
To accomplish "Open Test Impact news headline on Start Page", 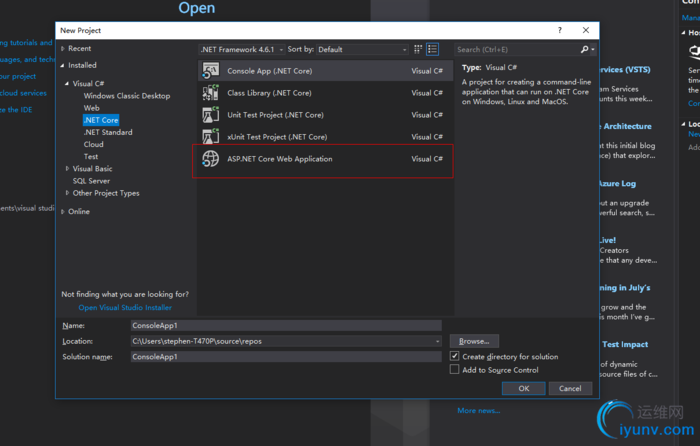I will [625, 344].
